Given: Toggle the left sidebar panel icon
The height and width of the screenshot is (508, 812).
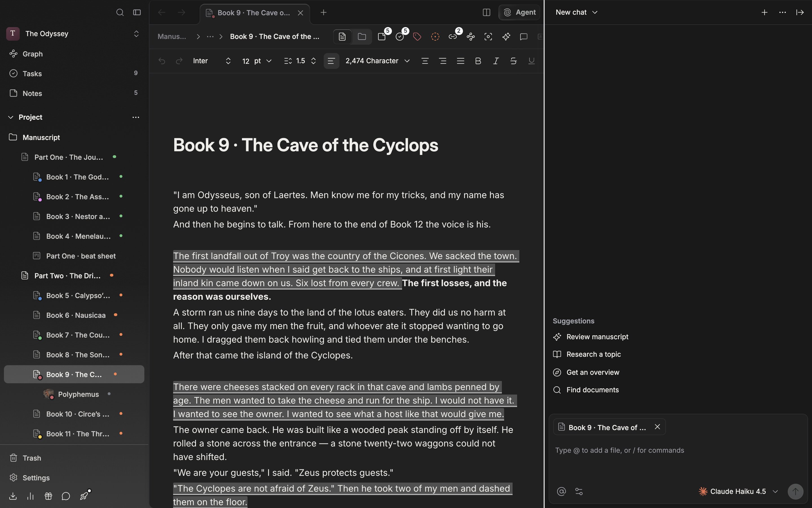Looking at the screenshot, I should click(137, 12).
